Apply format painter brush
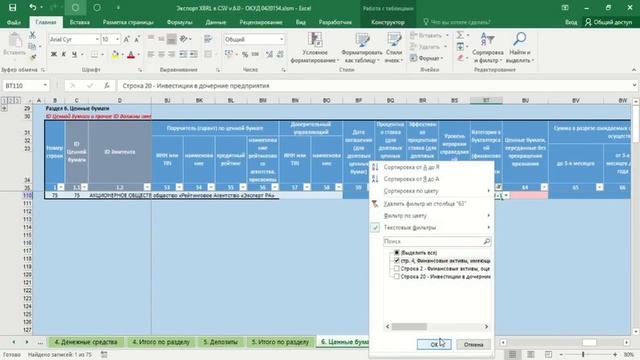Screen dimensions: 640x360 click(x=33, y=57)
